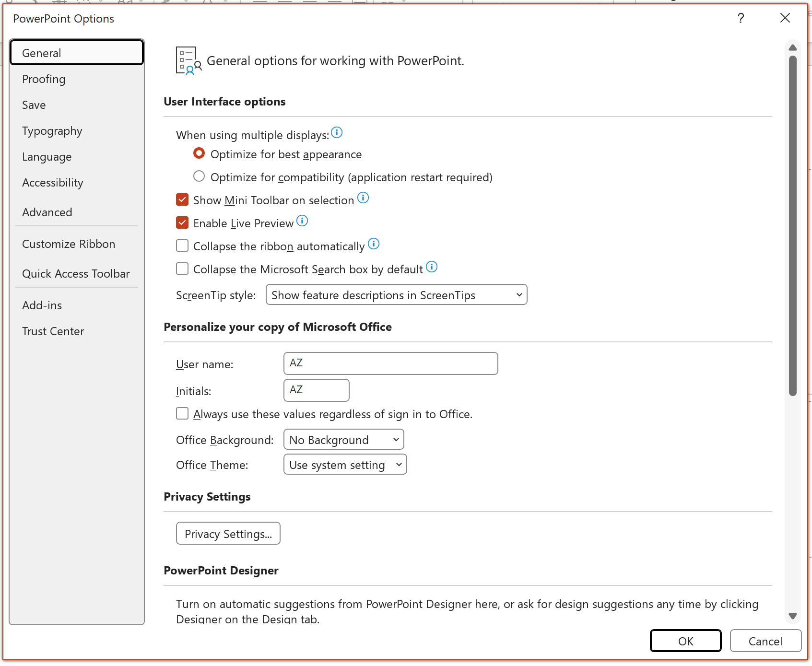Open the ScreenTip style dropdown
812x666 pixels.
397,295
